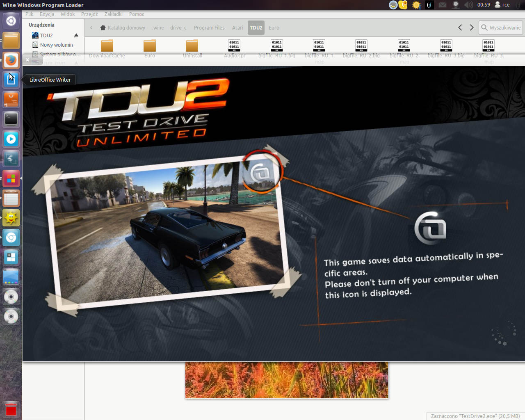525x420 pixels.
Task: Go to Program Files in path bar
Action: (x=209, y=27)
